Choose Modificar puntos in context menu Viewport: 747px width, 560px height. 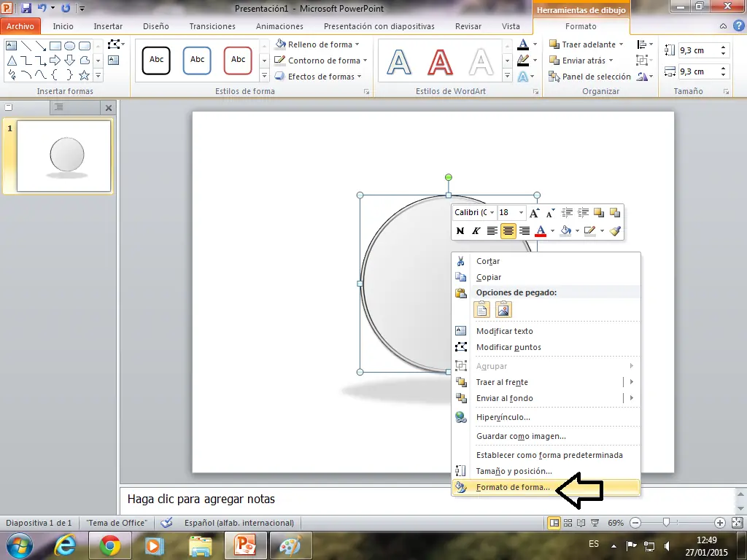546,347
